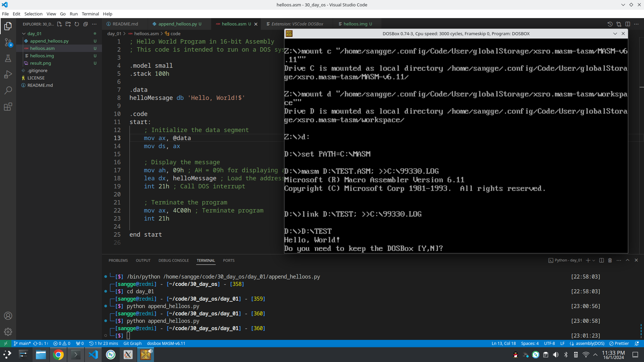Open the Extensions view
The width and height of the screenshot is (644, 362).
coord(8,107)
